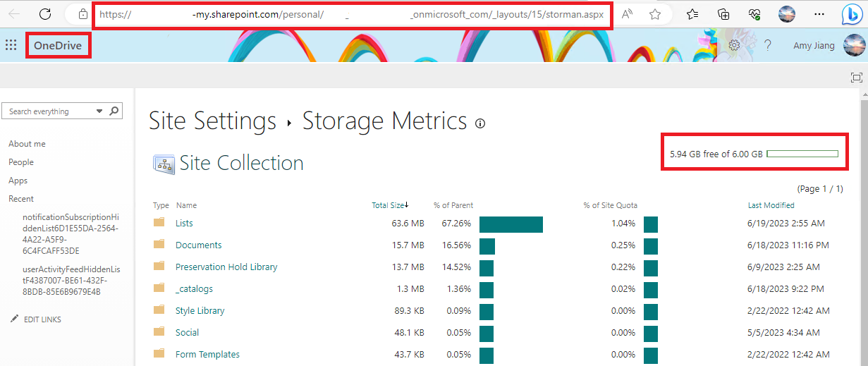Open the settings gear in OneDrive header
Viewport: 868px width, 366px height.
pos(734,45)
